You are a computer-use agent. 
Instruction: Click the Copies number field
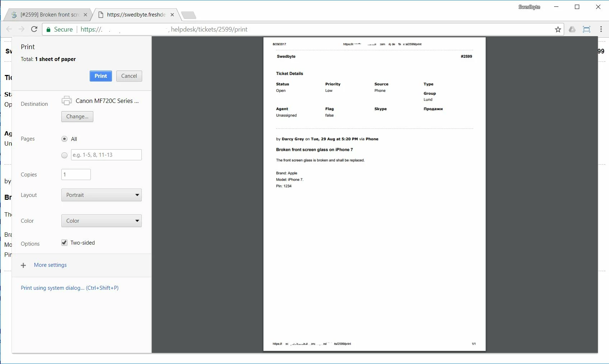76,175
